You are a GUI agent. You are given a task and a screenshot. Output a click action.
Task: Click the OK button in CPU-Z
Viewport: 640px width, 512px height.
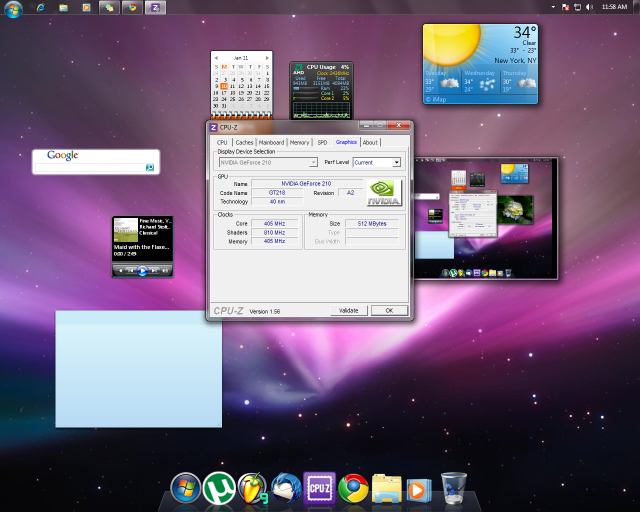(389, 311)
